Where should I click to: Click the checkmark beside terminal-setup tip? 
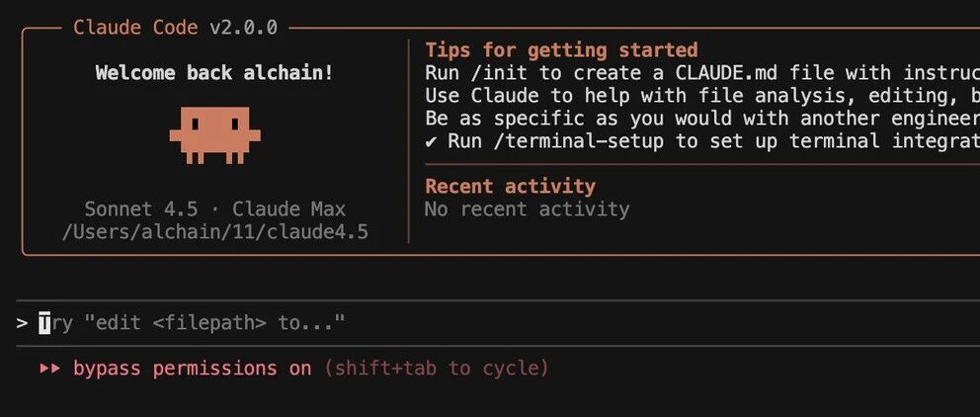(x=431, y=142)
